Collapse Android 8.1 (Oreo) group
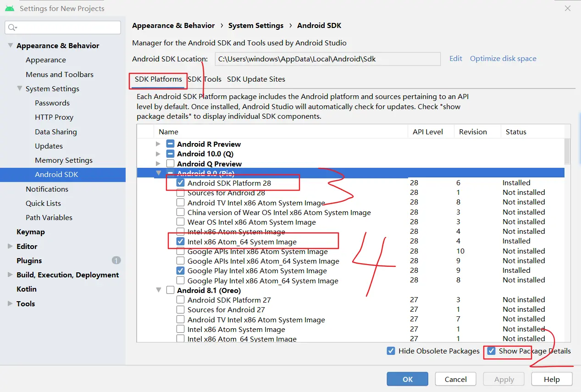This screenshot has width=581, height=392. (x=158, y=290)
